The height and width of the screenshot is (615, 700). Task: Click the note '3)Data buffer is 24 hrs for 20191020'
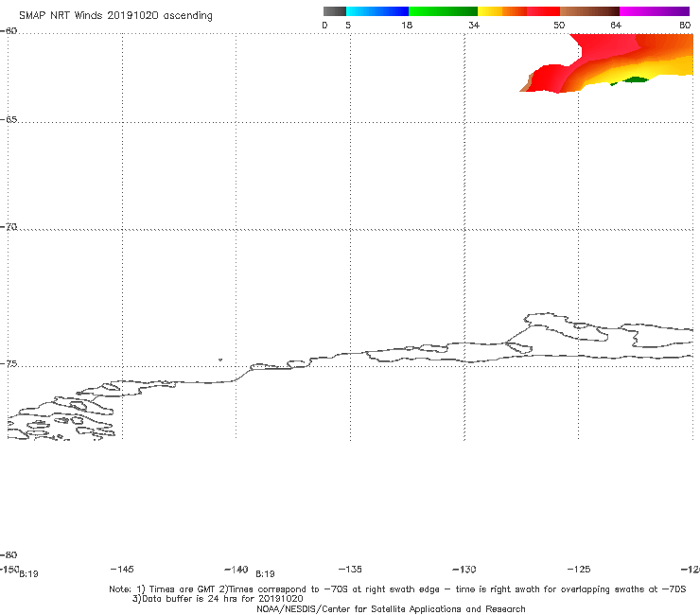point(218,599)
